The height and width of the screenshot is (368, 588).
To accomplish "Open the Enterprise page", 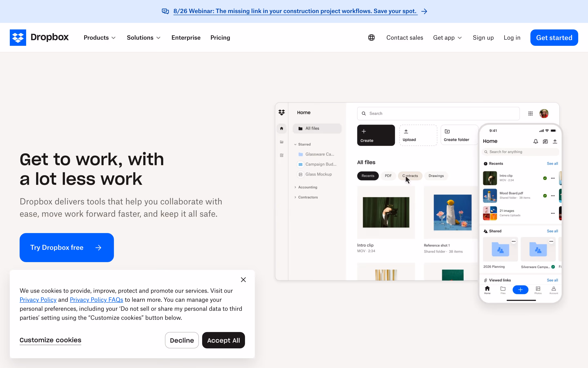I will pyautogui.click(x=186, y=38).
